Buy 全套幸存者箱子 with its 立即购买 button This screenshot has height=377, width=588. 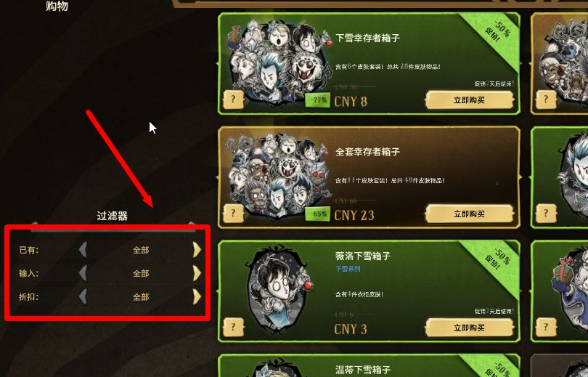coord(469,214)
